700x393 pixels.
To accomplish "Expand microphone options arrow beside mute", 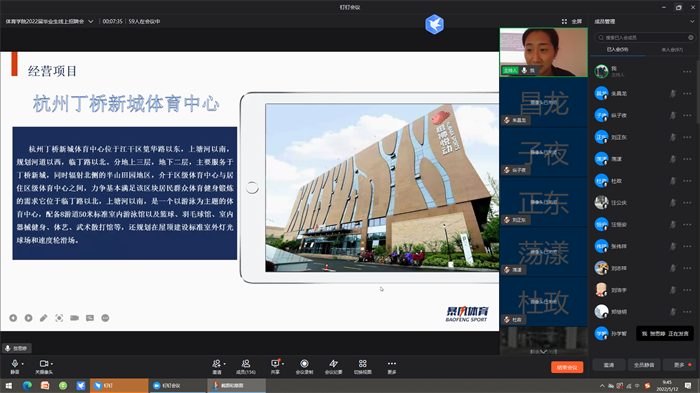I will (x=23, y=364).
